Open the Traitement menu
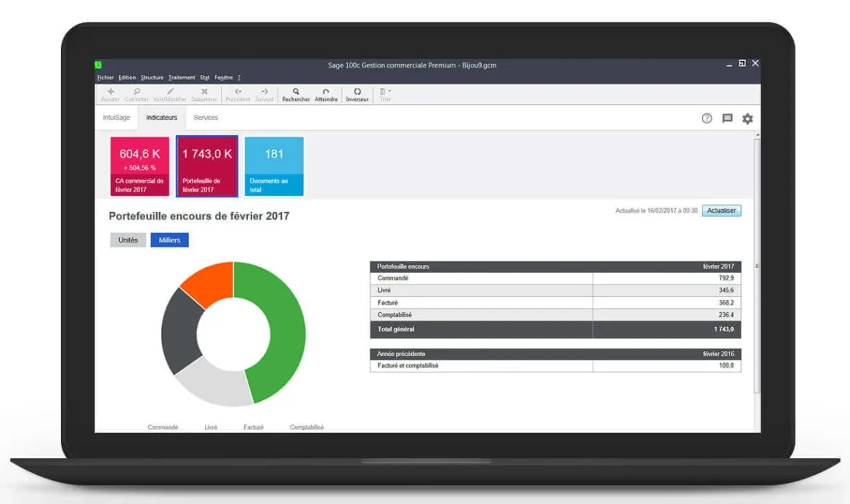This screenshot has height=504, width=850. pyautogui.click(x=182, y=78)
